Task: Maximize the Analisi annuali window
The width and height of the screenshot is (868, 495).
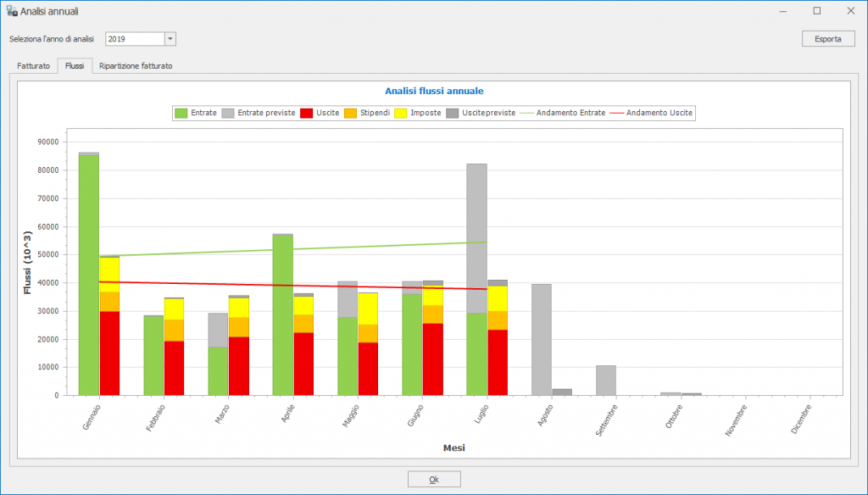Action: point(816,11)
